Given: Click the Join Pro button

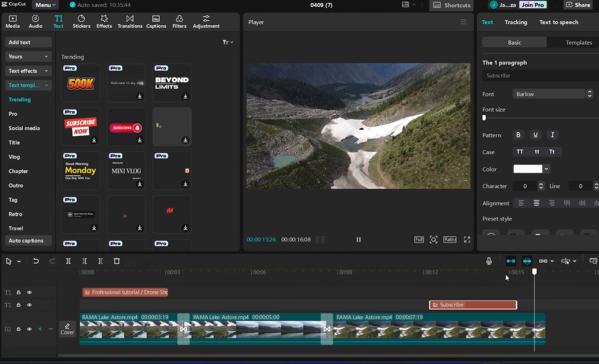Looking at the screenshot, I should tap(533, 5).
